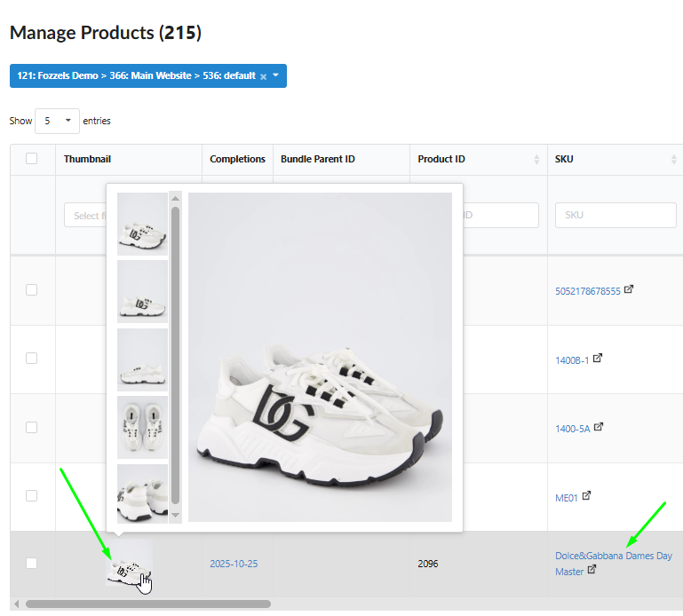
Task: Open external link icon next to SKU ME01
Action: (x=586, y=495)
